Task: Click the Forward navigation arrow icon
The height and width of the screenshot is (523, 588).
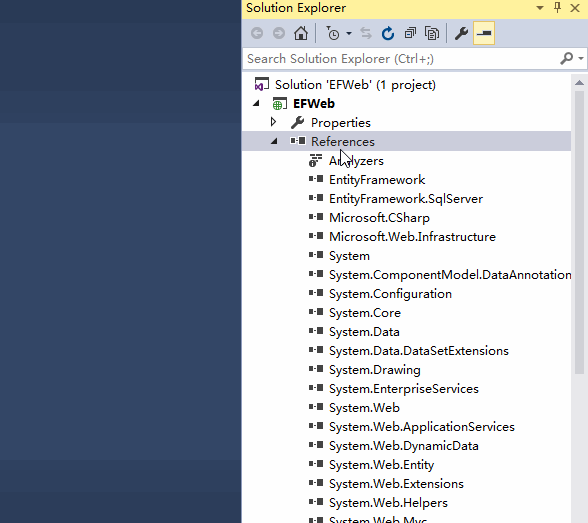Action: pos(279,33)
